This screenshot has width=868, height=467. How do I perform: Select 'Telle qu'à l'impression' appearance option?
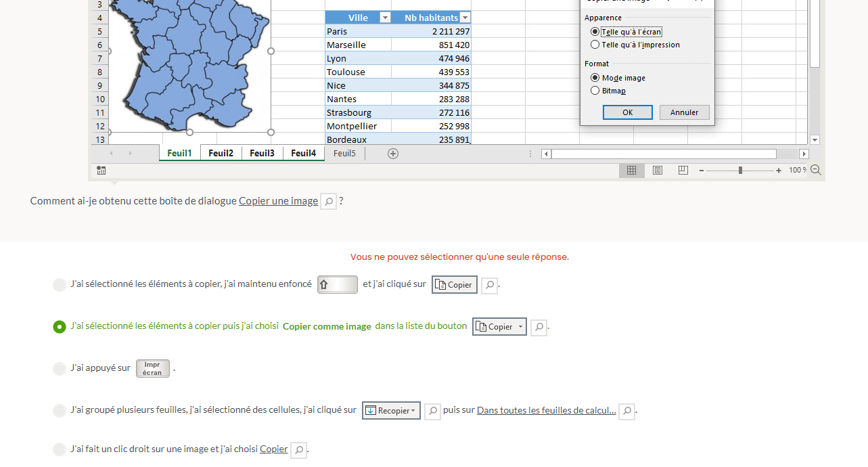(595, 45)
